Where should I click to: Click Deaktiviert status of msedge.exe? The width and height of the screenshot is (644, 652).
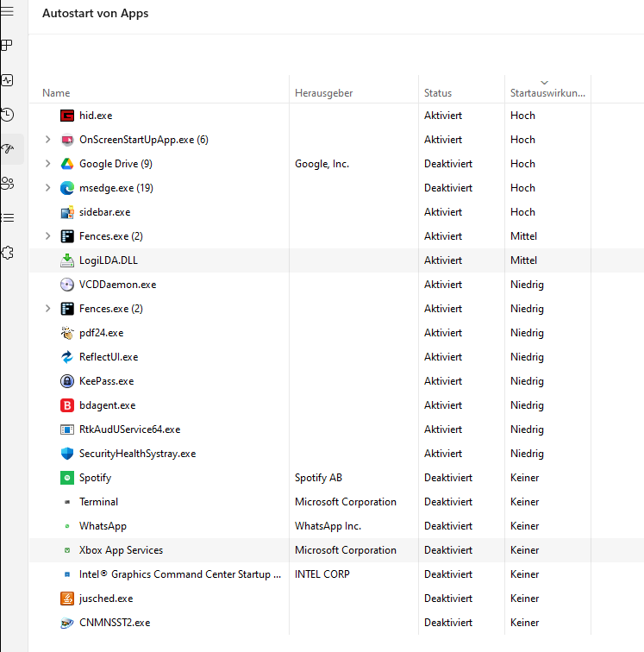448,188
